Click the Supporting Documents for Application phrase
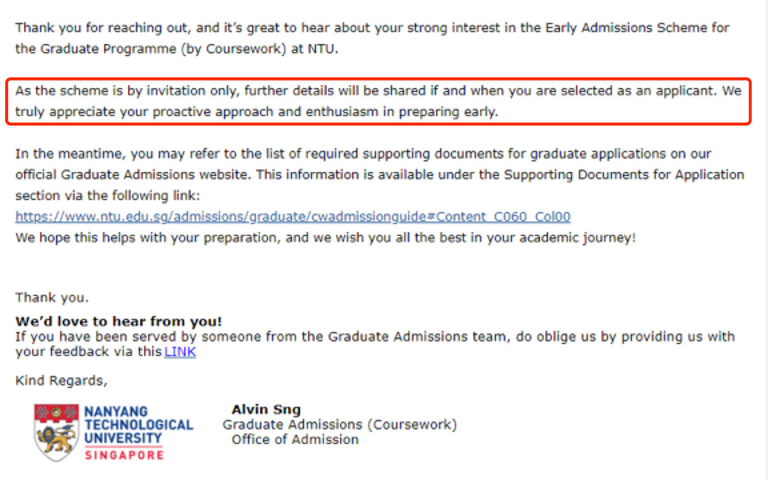 pos(624,175)
